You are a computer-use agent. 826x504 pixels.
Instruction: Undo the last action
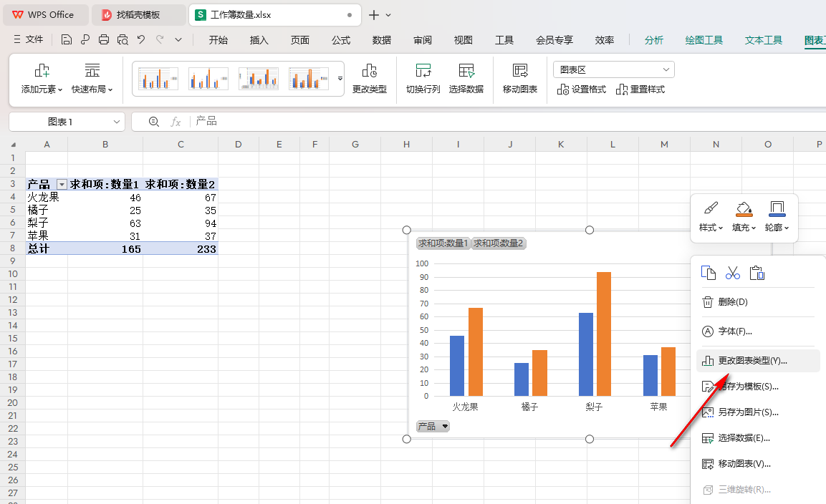point(140,39)
